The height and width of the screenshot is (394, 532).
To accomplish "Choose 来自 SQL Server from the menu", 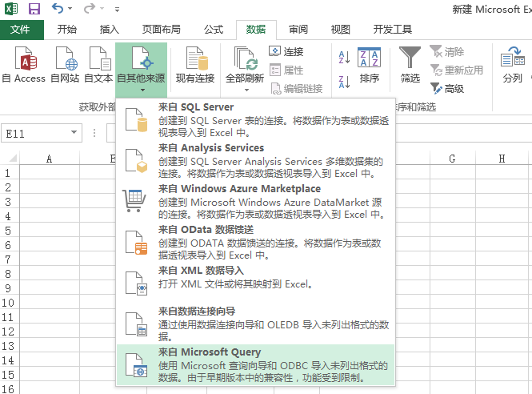I will pos(256,120).
